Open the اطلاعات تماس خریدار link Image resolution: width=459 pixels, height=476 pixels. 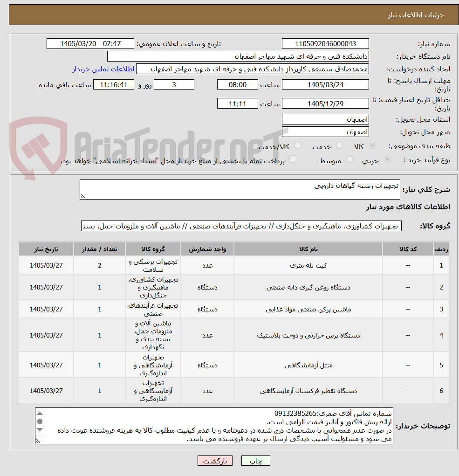tap(103, 69)
